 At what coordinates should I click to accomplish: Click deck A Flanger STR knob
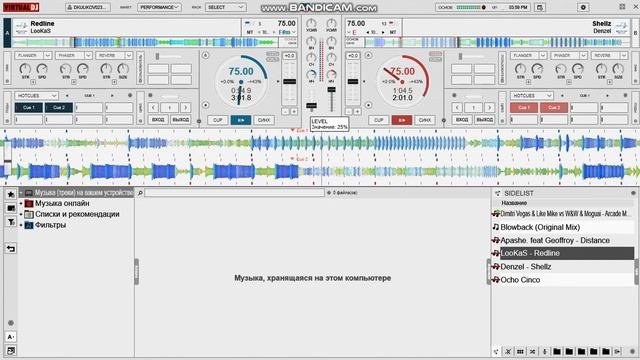[25, 69]
